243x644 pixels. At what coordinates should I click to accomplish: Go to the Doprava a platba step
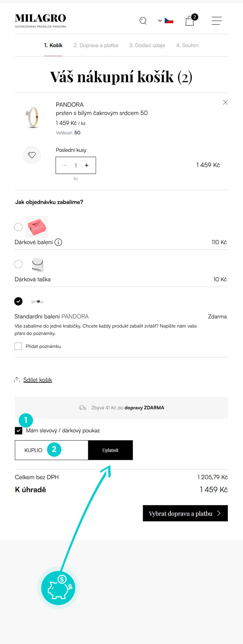pos(96,45)
